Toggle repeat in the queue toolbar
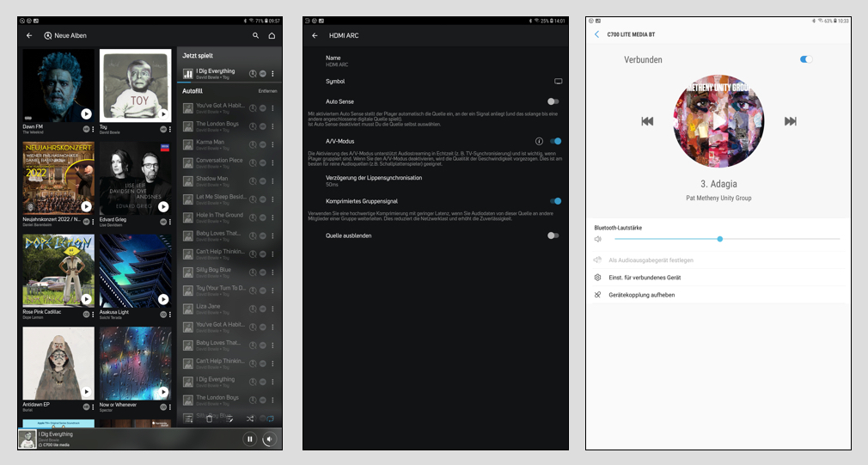 pos(270,419)
